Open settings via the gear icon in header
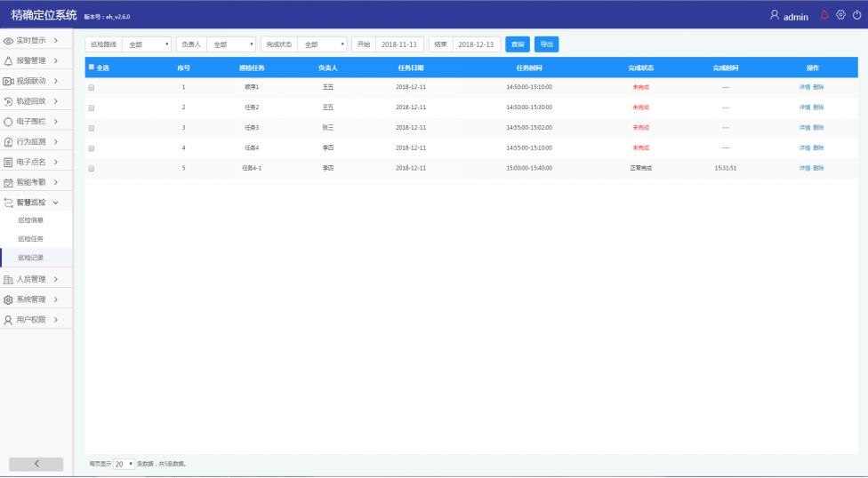This screenshot has width=868, height=478. coord(840,15)
